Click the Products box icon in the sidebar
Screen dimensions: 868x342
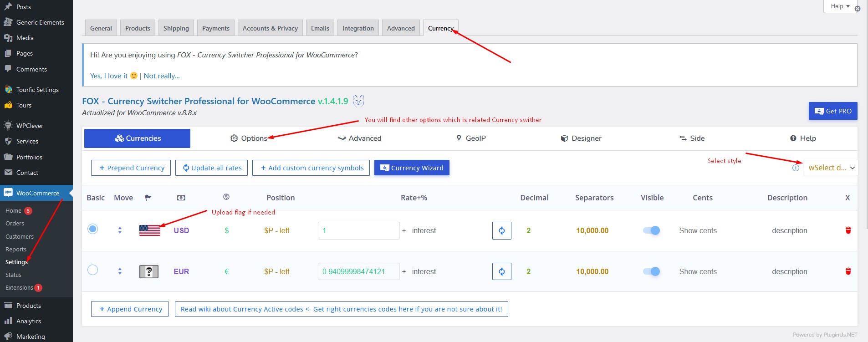(x=8, y=306)
